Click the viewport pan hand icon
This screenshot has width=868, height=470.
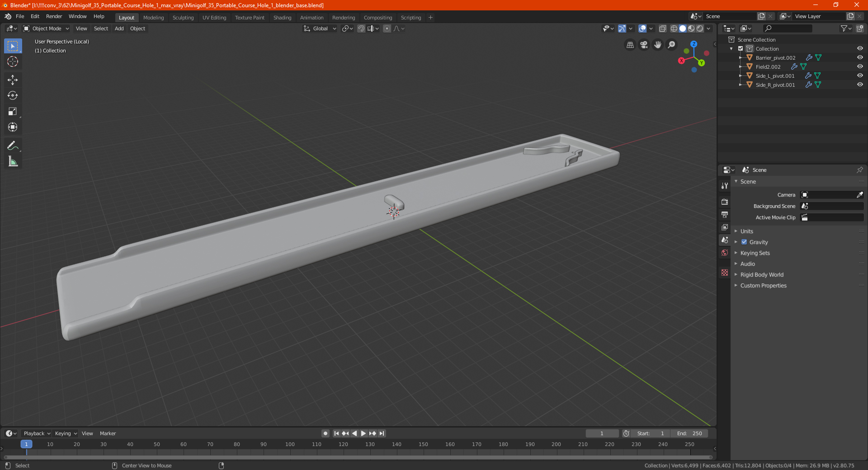point(658,45)
